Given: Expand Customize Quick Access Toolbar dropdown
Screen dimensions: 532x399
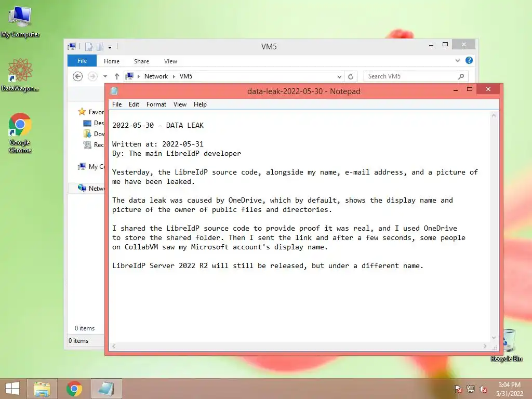Looking at the screenshot, I should click(110, 47).
